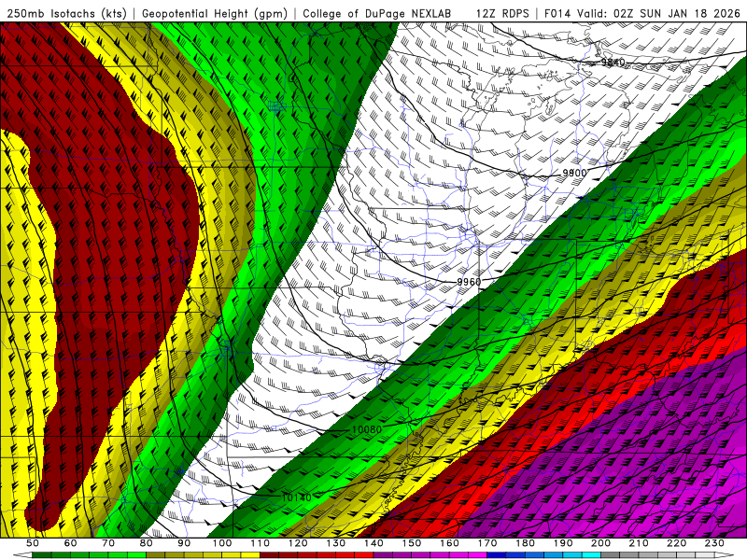Image resolution: width=747 pixels, height=560 pixels.
Task: Click the 210 label on the color scale
Action: [639, 543]
